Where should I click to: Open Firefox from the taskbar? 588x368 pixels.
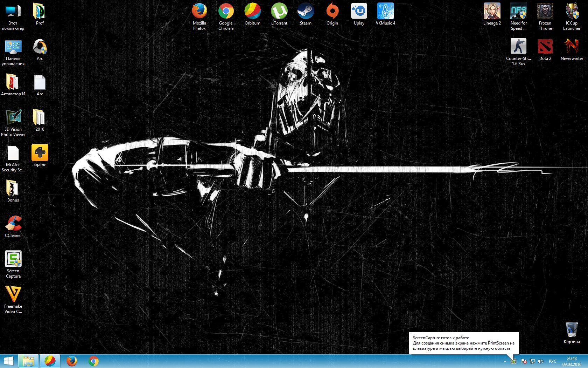(72, 361)
